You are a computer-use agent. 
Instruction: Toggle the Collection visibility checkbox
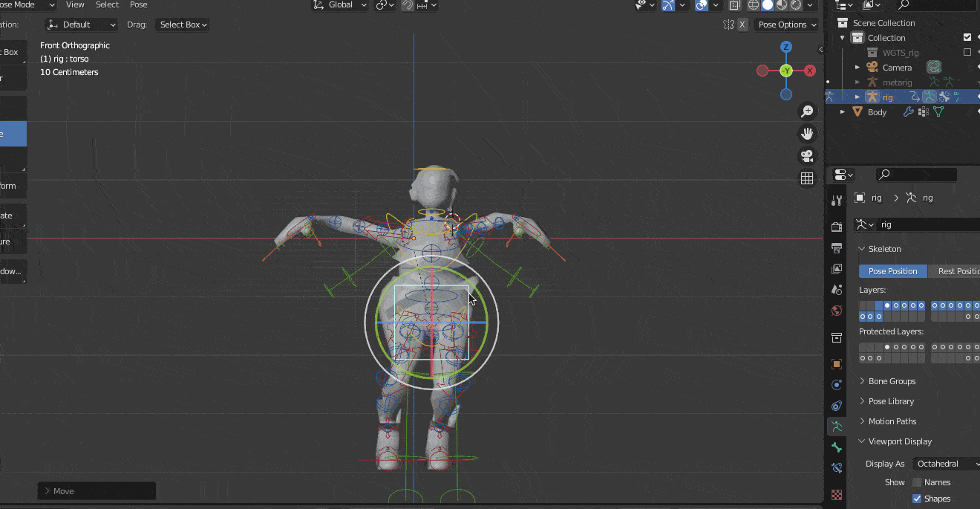(967, 37)
